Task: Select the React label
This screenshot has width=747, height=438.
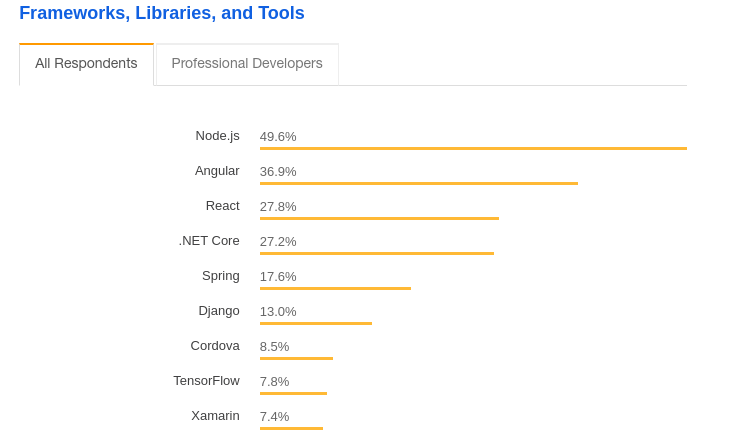Action: (x=222, y=206)
